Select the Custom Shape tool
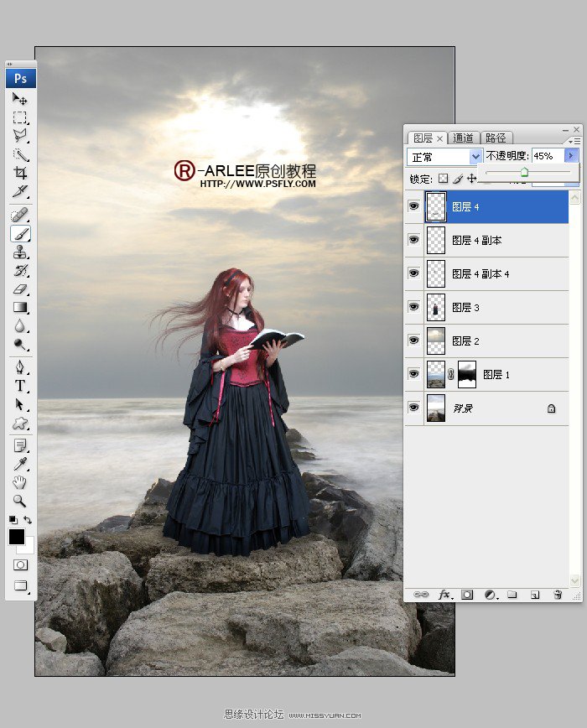 point(19,423)
